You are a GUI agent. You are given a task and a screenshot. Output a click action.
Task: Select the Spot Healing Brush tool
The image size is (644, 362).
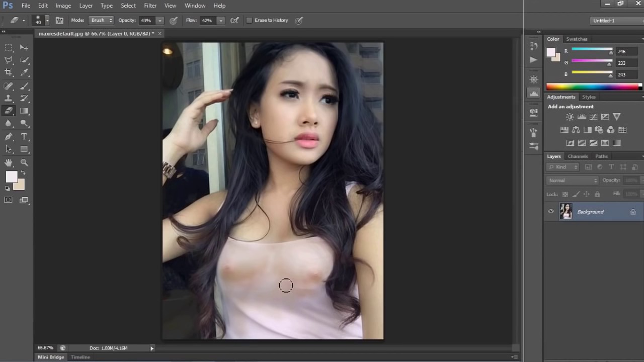click(9, 86)
